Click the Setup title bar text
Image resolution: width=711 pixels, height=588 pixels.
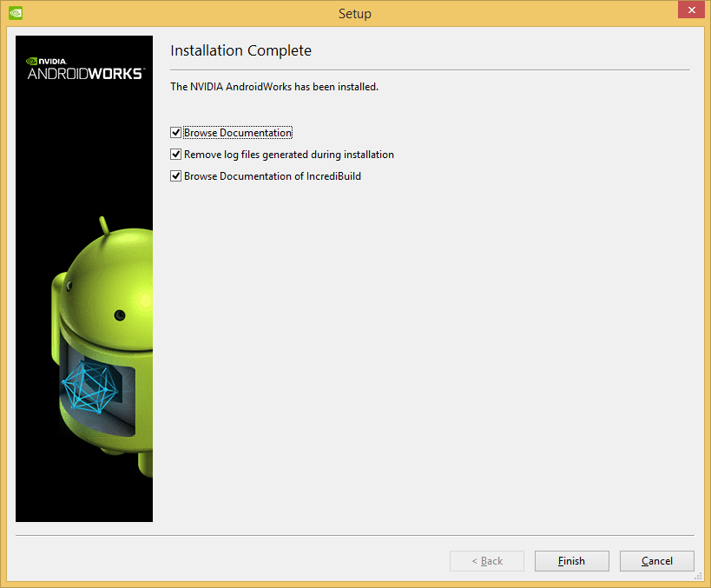click(355, 14)
